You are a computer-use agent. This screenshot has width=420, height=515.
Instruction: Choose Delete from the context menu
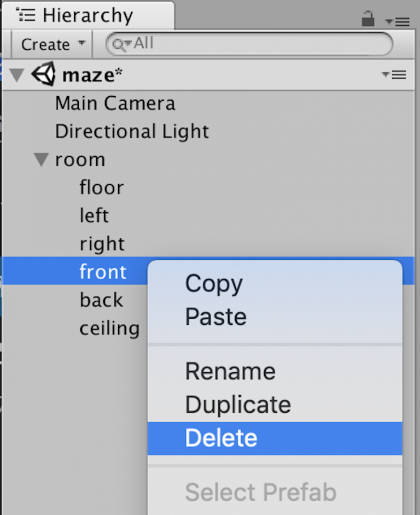(x=221, y=437)
